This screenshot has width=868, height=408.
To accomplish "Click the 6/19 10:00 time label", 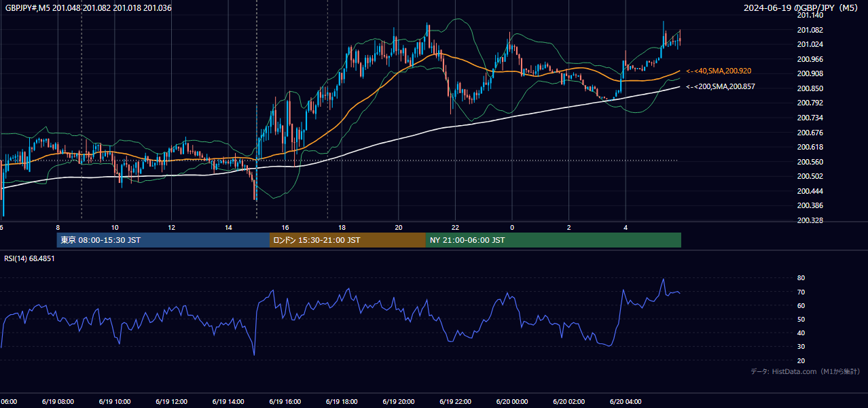I will click(x=114, y=401).
